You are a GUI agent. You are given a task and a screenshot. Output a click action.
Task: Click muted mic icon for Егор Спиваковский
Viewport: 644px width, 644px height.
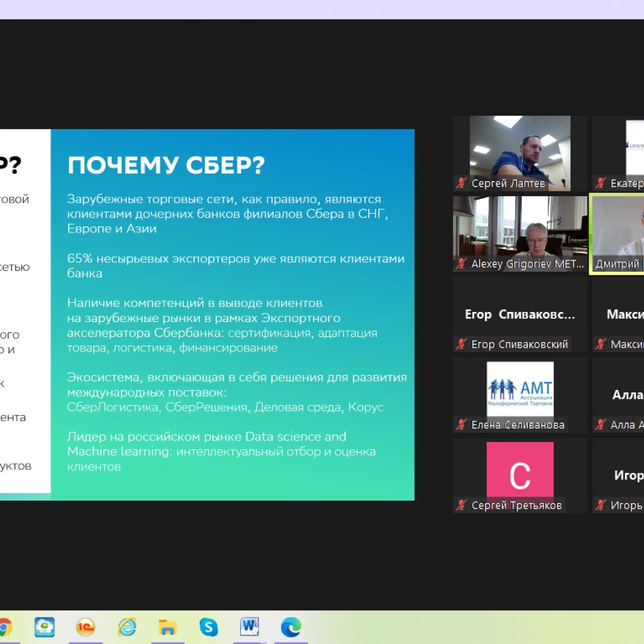click(x=461, y=344)
